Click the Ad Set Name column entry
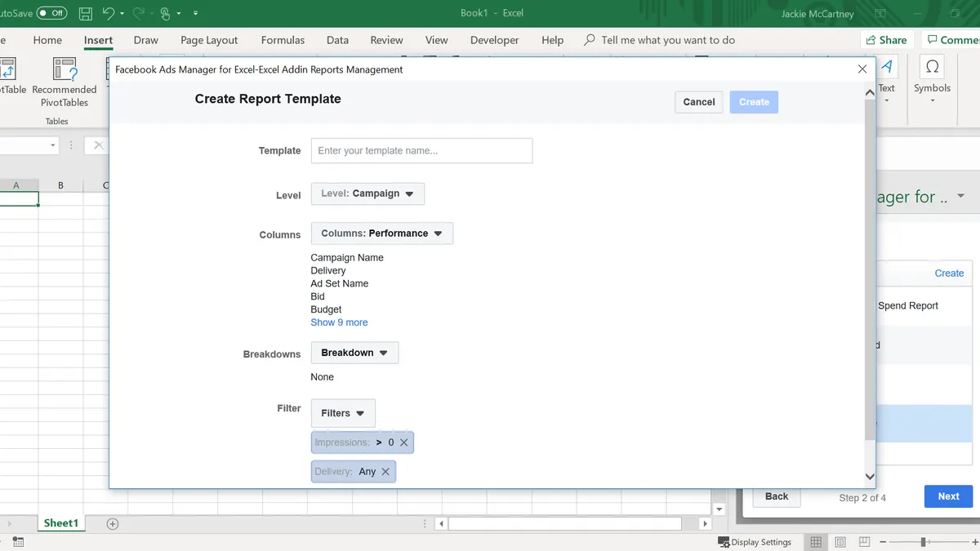 [340, 284]
